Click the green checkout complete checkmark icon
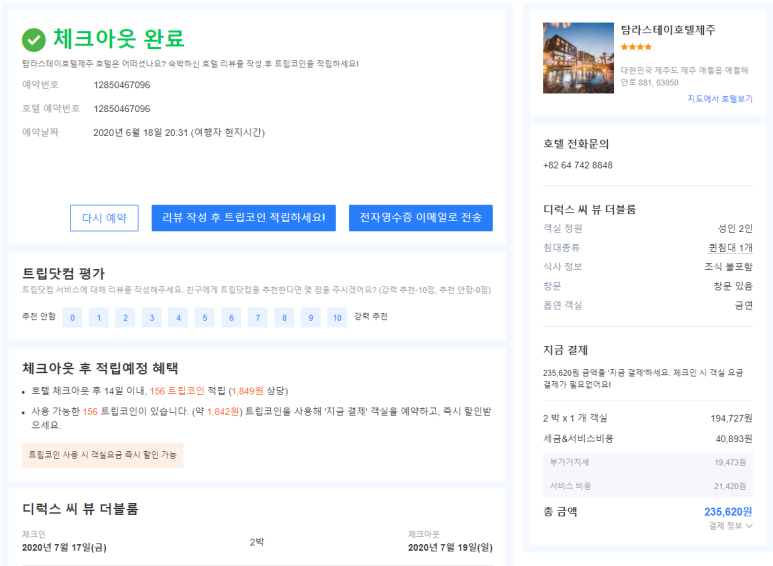This screenshot has width=773, height=566. tap(34, 40)
